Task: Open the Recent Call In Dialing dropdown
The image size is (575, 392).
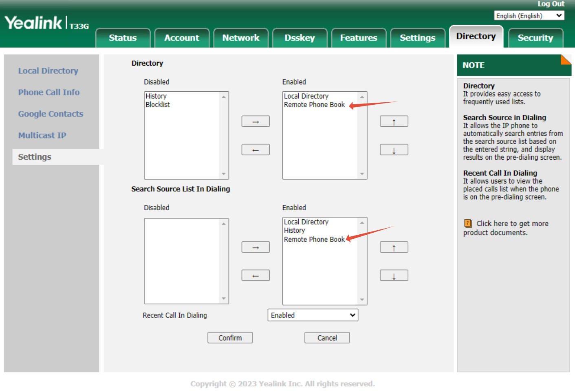Action: point(313,315)
